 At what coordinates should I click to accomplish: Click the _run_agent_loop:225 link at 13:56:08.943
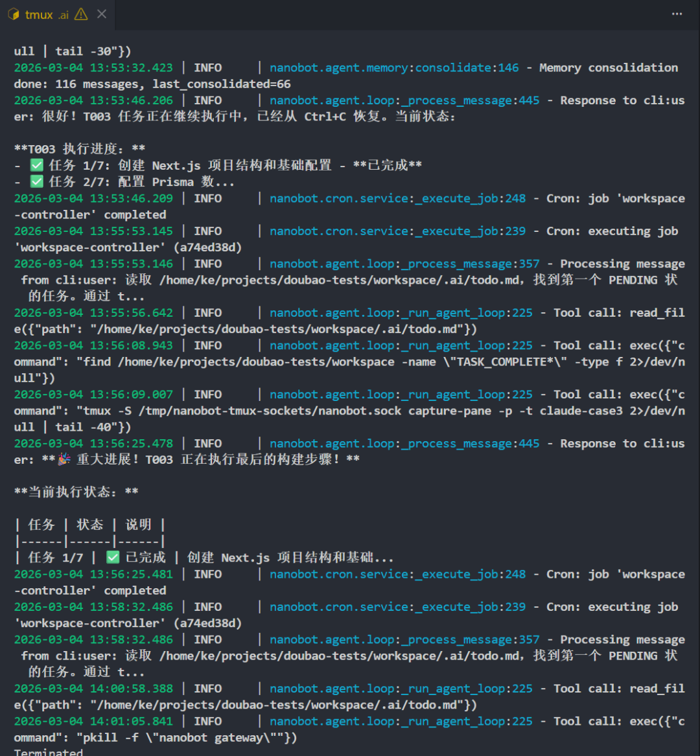click(x=401, y=346)
